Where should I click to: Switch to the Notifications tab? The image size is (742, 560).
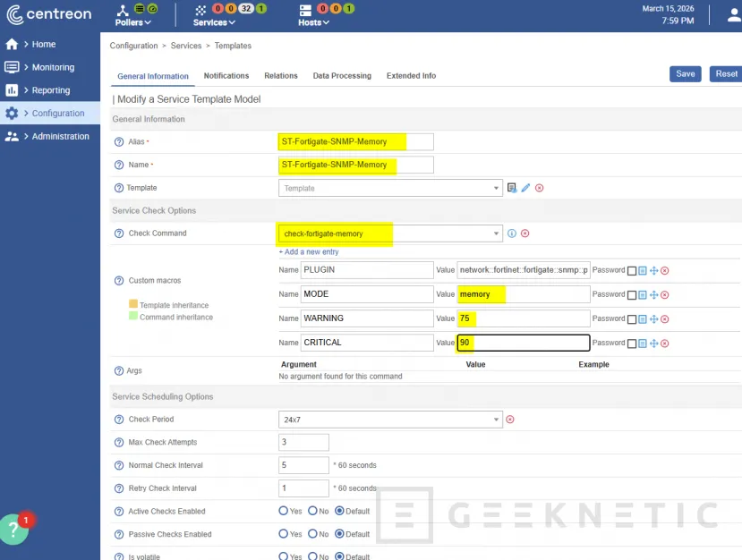[226, 75]
